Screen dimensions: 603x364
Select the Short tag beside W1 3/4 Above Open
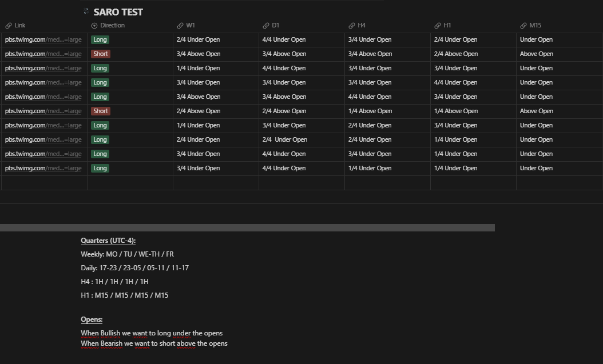[100, 54]
